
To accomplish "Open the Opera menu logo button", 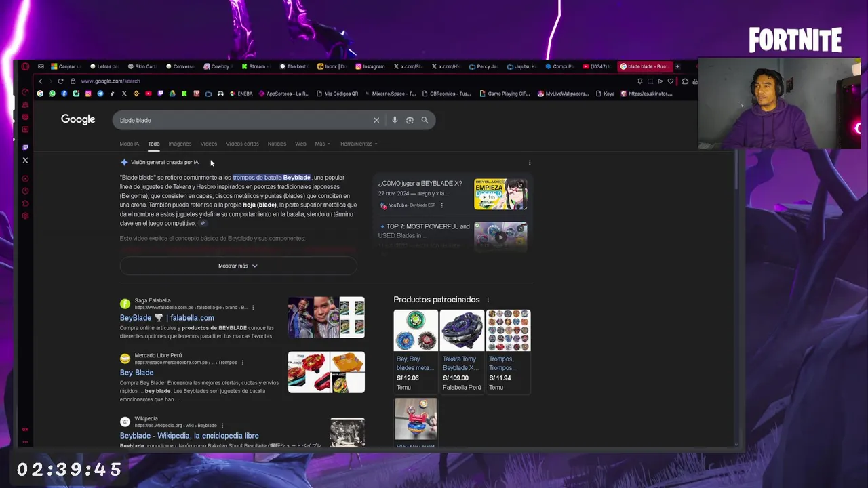I will (25, 66).
